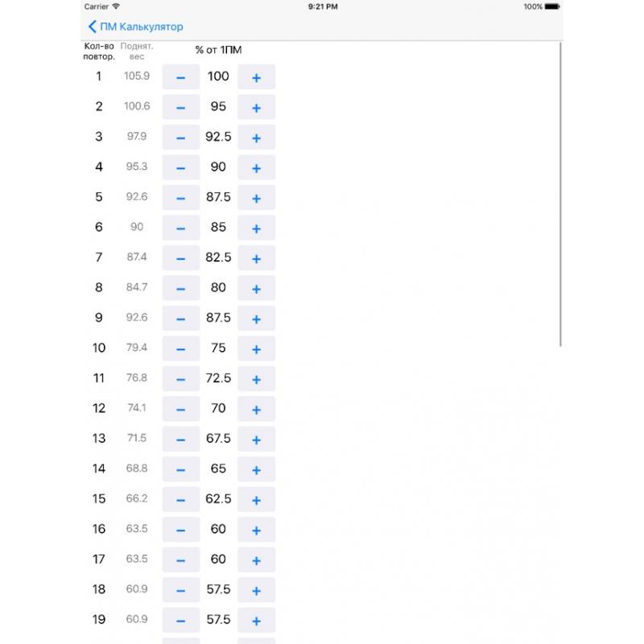Tap minus on the 2 reps row
Viewport: 644px width, 644px height.
point(180,107)
